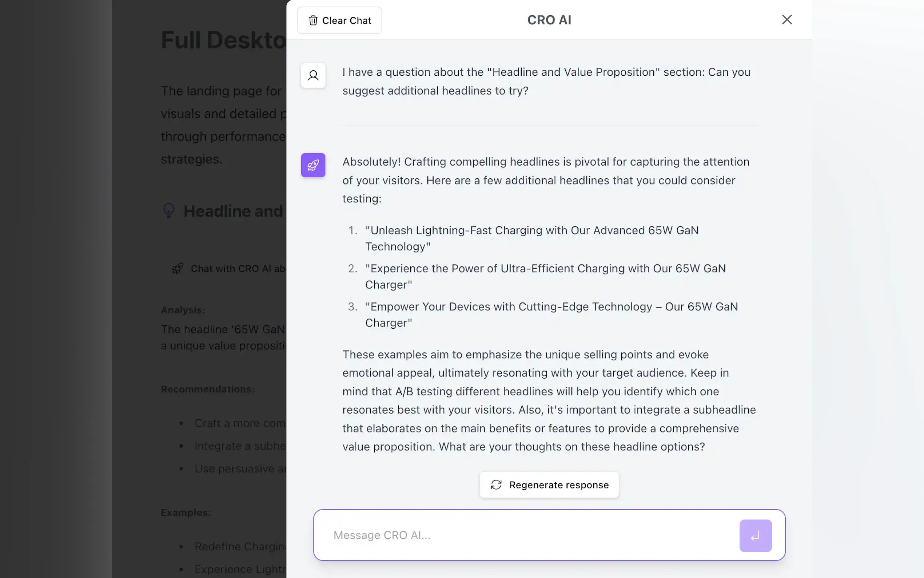Click the purple rocket CRO AI avatar
The width and height of the screenshot is (924, 578).
(x=313, y=165)
